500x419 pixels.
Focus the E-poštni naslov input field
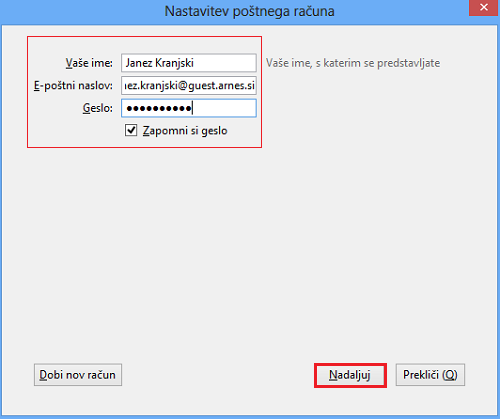tap(189, 85)
